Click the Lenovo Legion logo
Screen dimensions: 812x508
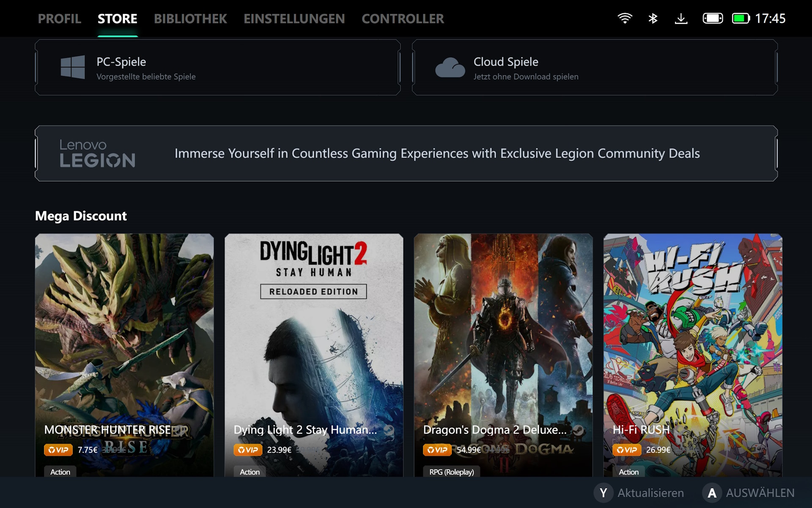point(97,153)
